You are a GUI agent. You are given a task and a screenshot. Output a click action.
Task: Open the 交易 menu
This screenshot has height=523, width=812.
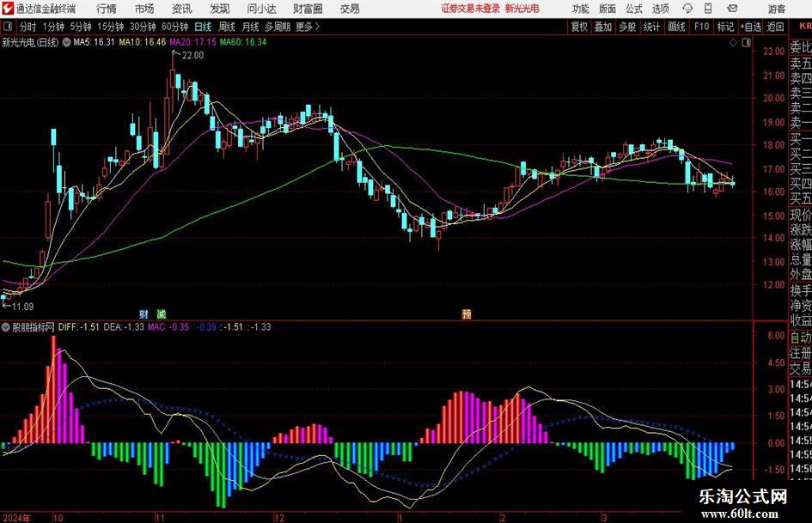[x=350, y=9]
